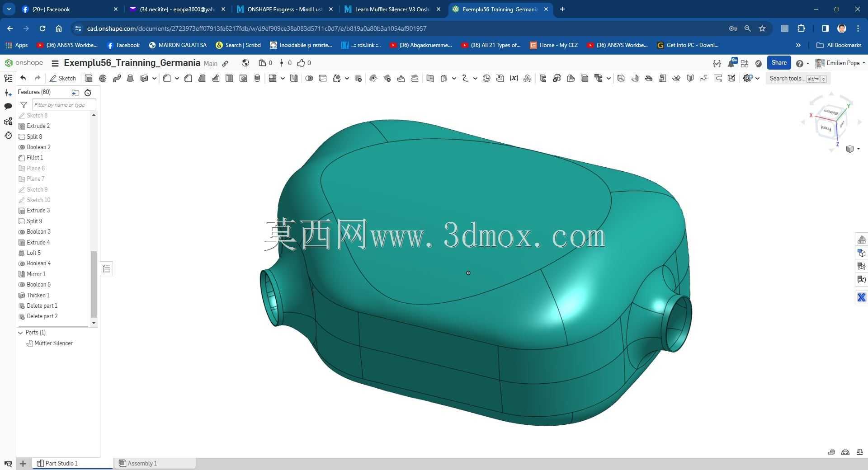The height and width of the screenshot is (470, 868).
Task: Open the Variable (x) tool in toolbar
Action: [514, 78]
